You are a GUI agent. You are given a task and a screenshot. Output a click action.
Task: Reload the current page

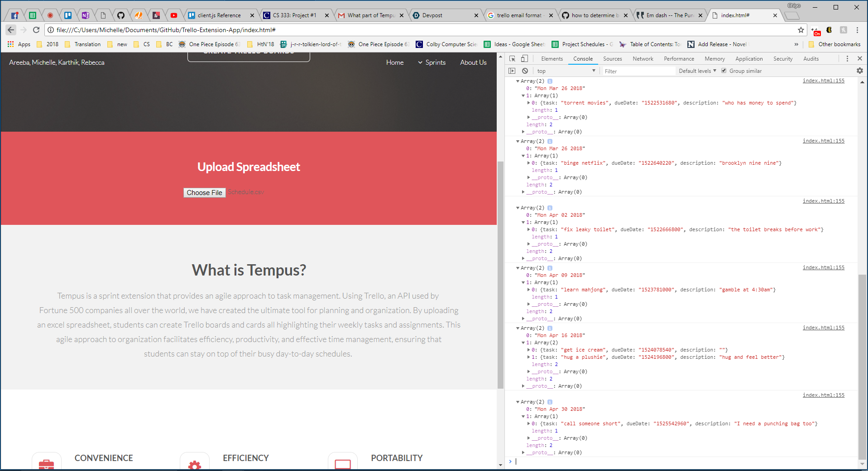[36, 30]
